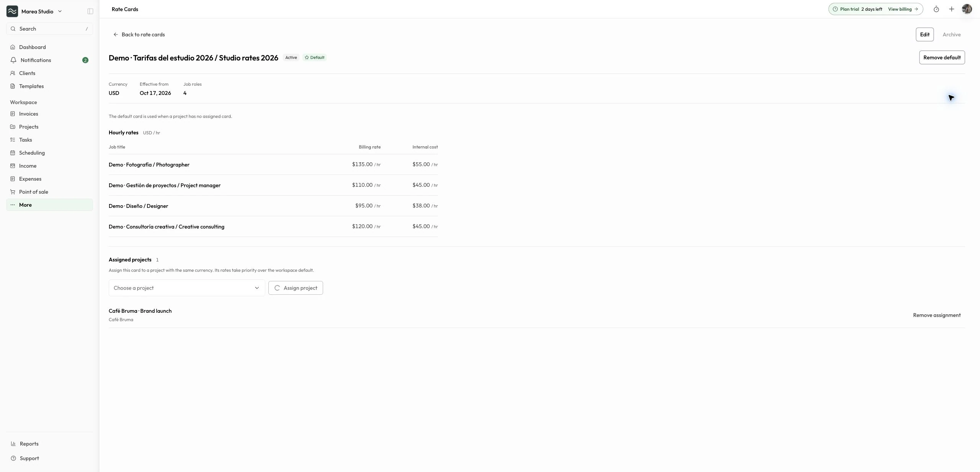This screenshot has height=472, width=980.
Task: Open the user avatar menu
Action: (x=967, y=9)
